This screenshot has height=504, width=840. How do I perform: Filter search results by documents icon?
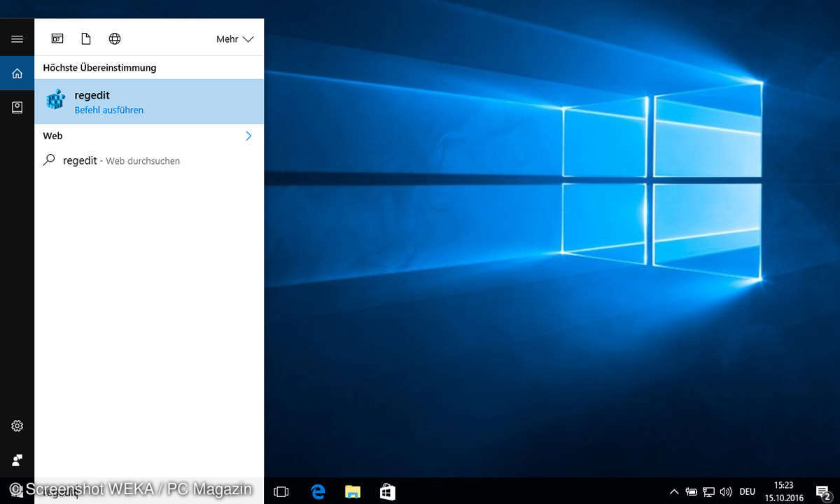(x=86, y=38)
